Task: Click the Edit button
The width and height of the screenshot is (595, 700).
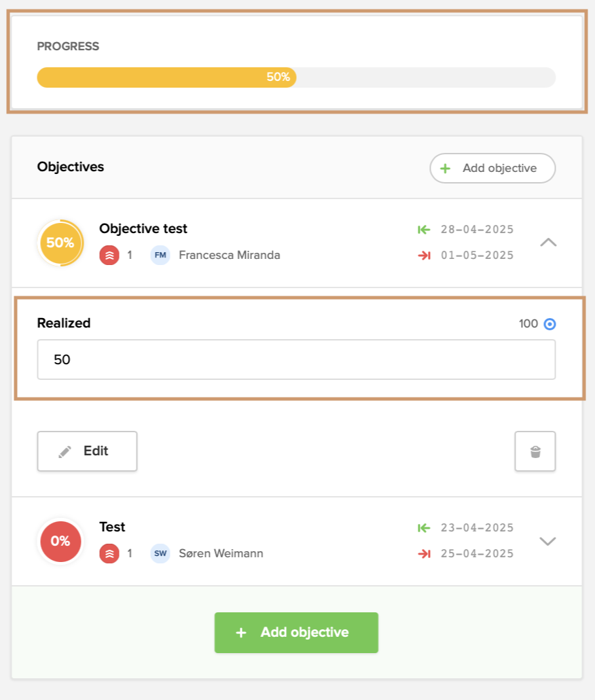Action: (87, 451)
